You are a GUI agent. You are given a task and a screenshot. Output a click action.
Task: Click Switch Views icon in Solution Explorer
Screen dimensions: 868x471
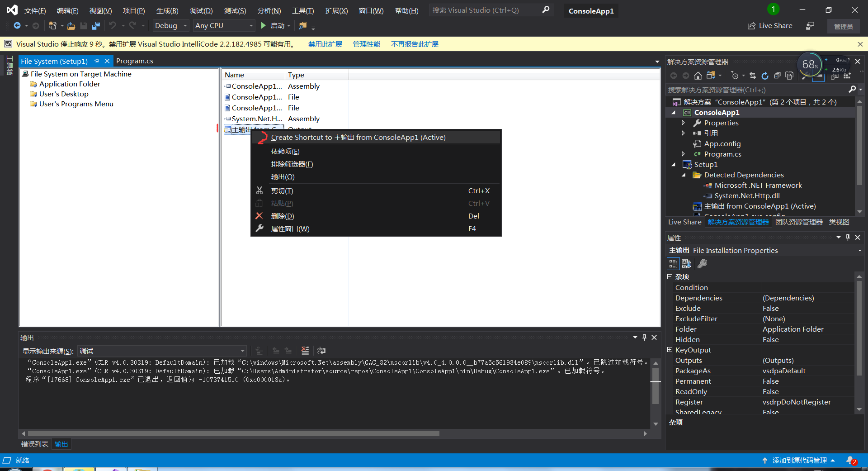(x=711, y=76)
